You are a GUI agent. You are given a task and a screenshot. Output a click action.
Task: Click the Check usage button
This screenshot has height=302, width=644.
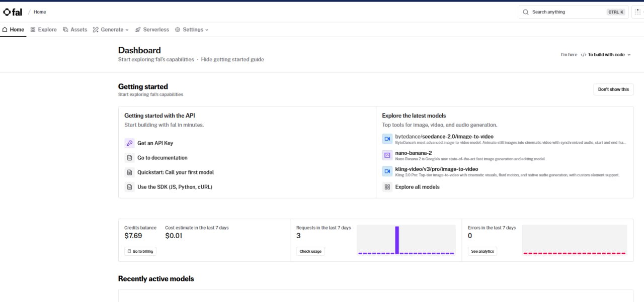310,251
